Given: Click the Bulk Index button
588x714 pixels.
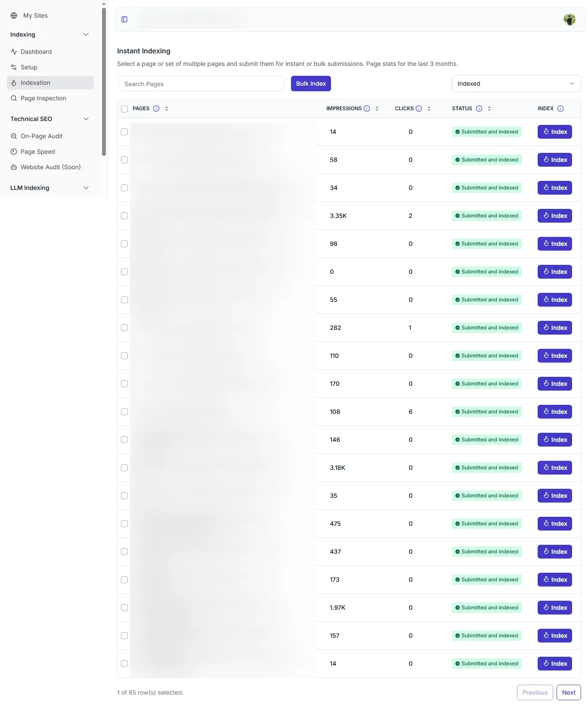Looking at the screenshot, I should coord(311,84).
